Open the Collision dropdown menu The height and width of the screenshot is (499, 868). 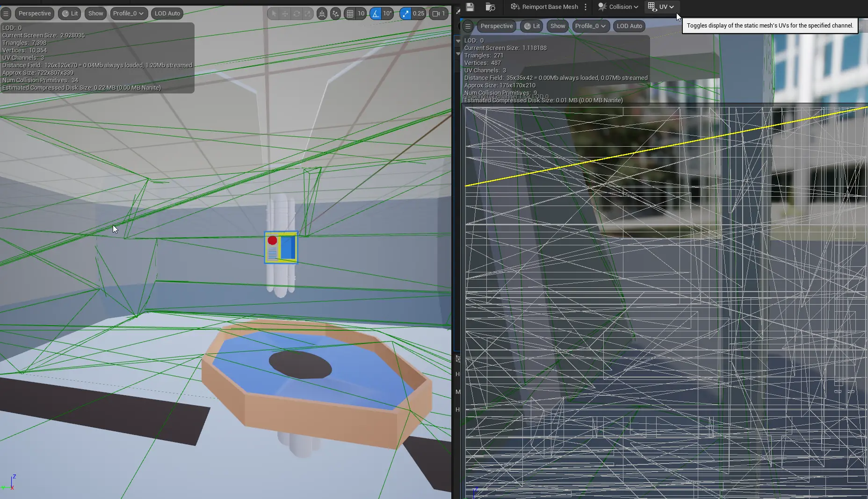pos(618,7)
